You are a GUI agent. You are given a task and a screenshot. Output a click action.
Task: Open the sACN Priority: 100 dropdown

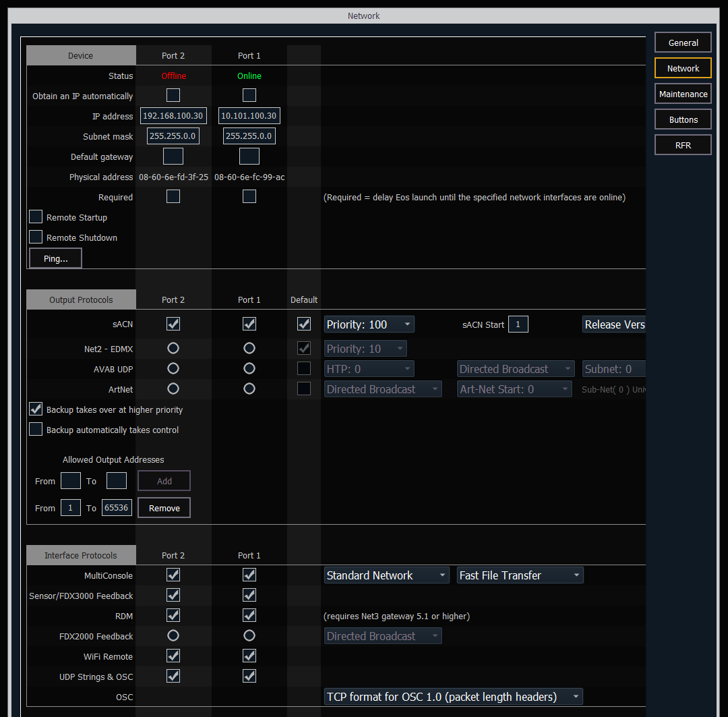tap(369, 324)
